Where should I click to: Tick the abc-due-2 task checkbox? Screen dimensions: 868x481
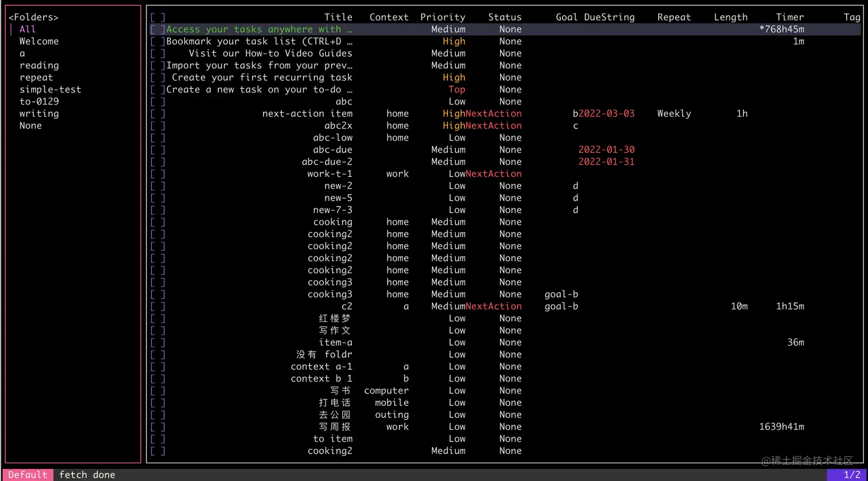[x=158, y=162]
